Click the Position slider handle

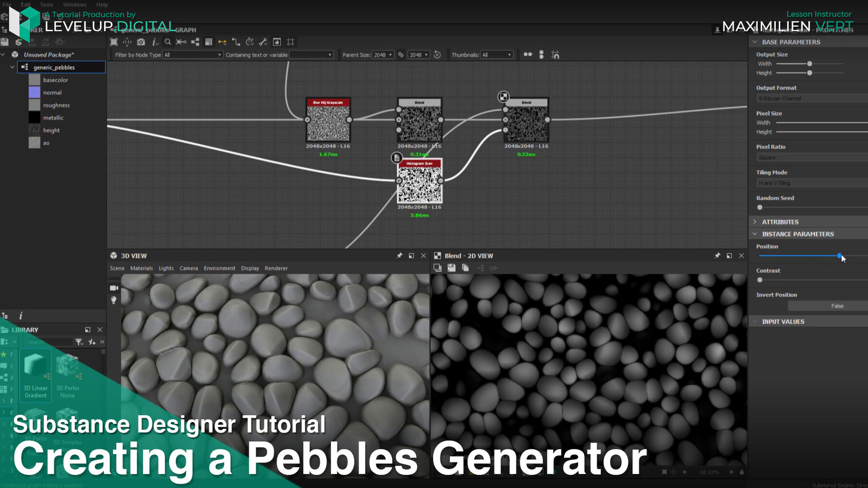click(841, 256)
